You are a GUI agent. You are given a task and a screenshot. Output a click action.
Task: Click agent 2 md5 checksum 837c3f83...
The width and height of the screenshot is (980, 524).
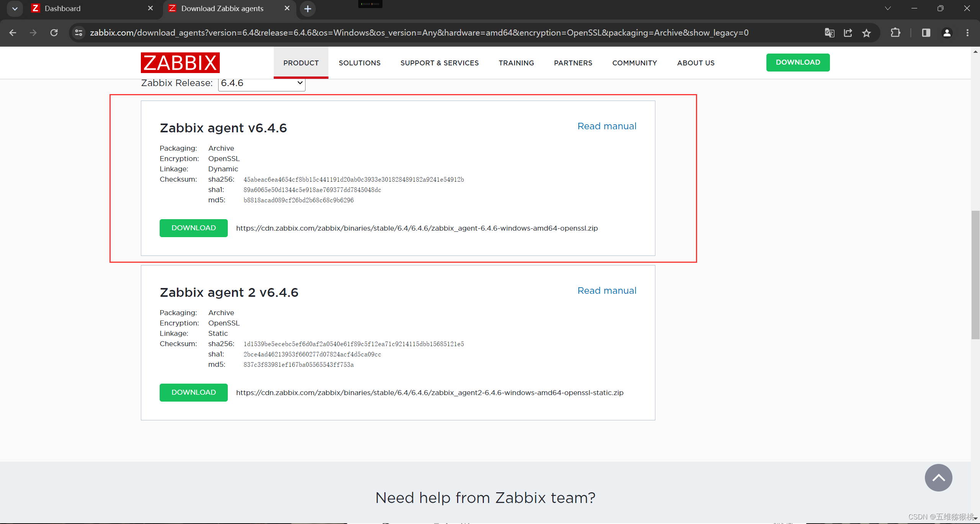[x=298, y=365]
